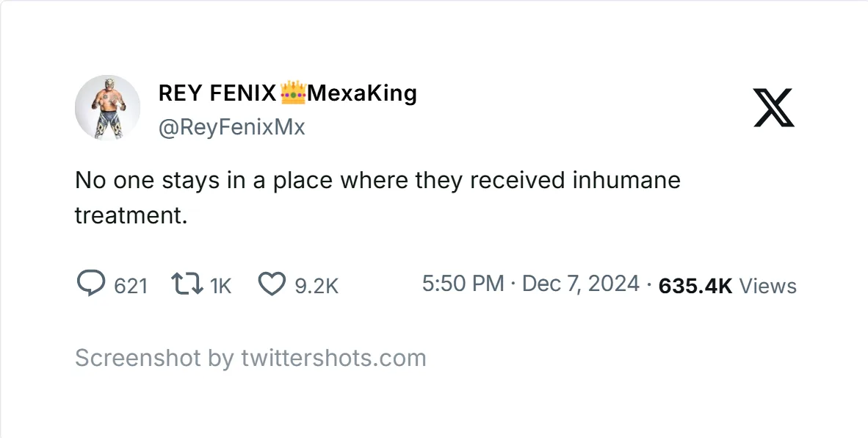Click the crown emoji in the display name
The width and height of the screenshot is (868, 438).
tap(294, 91)
